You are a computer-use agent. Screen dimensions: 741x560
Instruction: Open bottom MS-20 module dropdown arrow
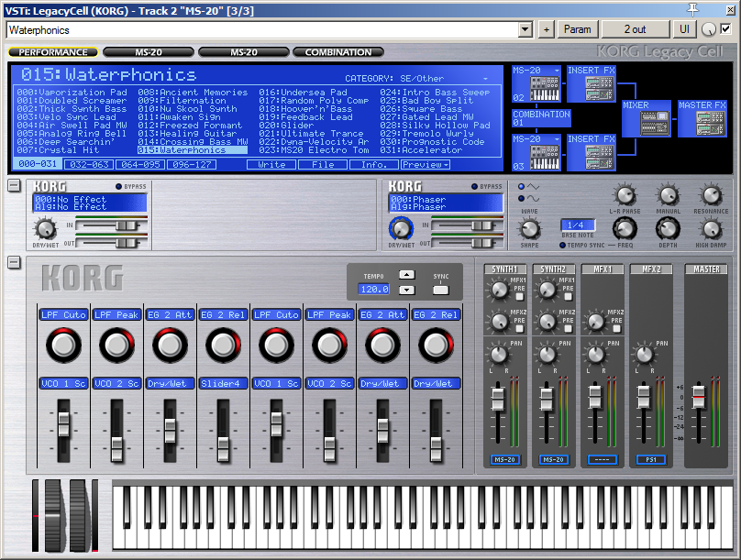[x=557, y=139]
